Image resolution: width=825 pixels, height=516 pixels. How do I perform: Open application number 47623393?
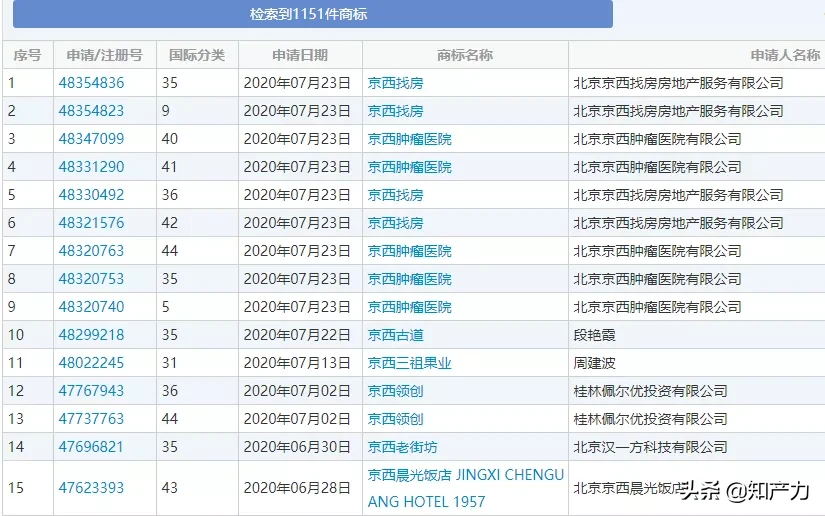click(91, 488)
